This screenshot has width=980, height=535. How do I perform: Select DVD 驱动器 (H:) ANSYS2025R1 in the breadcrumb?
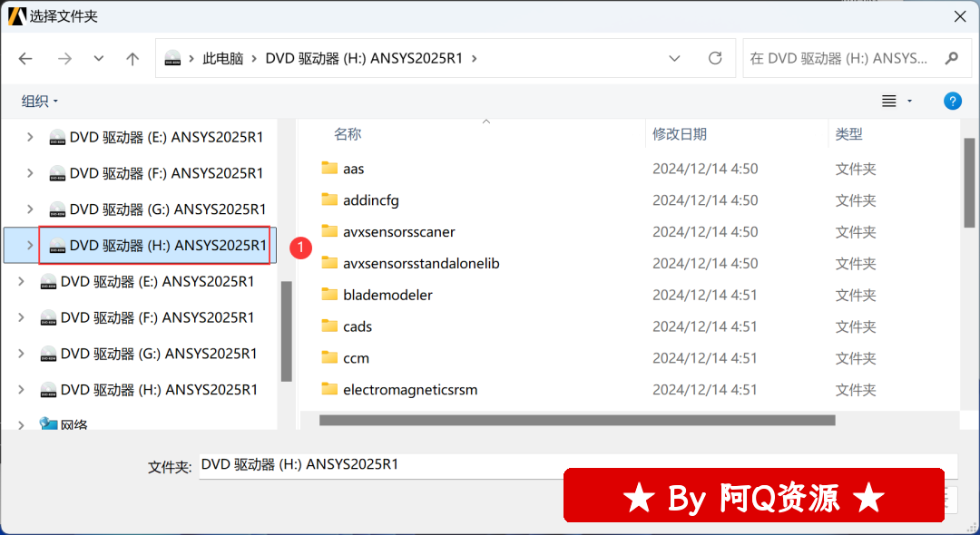[x=365, y=59]
